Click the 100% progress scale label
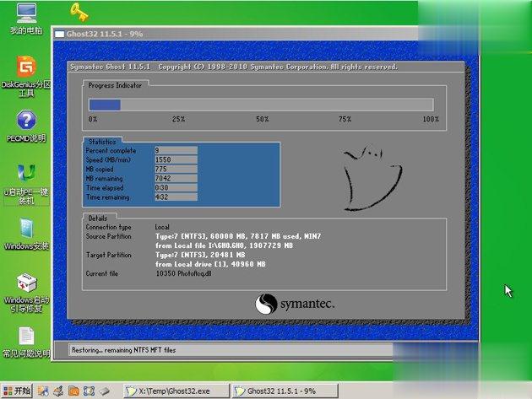The image size is (532, 399). tap(431, 119)
